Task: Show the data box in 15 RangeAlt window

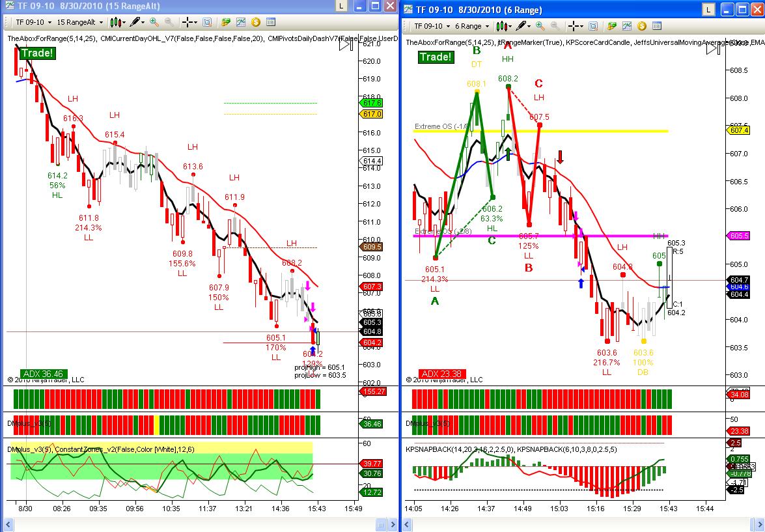Action: tap(207, 22)
